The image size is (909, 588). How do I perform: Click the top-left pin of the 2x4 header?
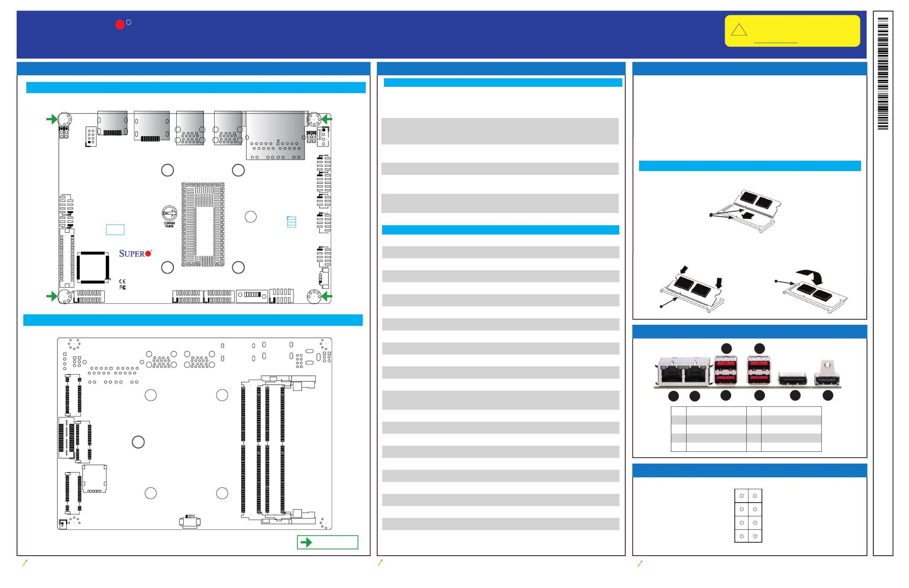(x=741, y=496)
